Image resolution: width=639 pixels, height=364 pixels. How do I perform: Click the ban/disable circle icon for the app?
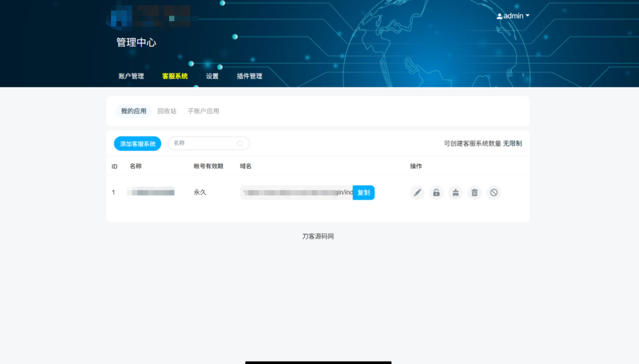click(494, 193)
